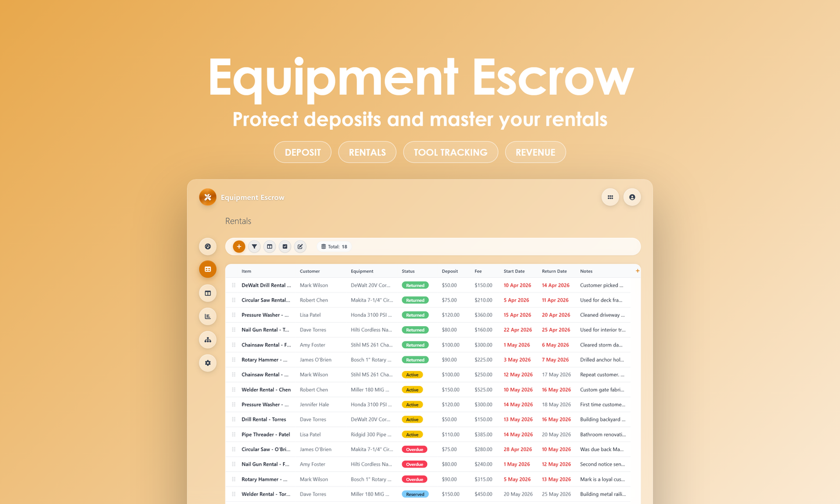
Task: Open the apps grid menu
Action: 610,197
